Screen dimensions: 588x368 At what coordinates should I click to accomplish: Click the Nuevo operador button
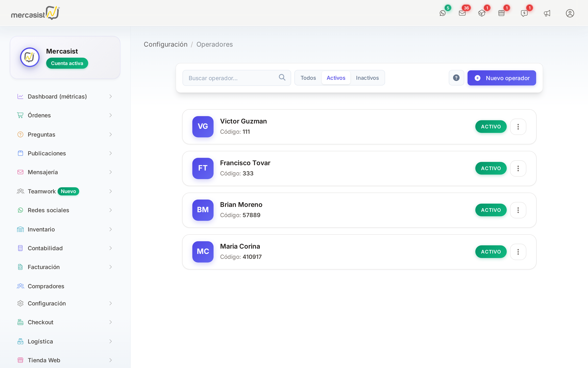[x=501, y=78]
